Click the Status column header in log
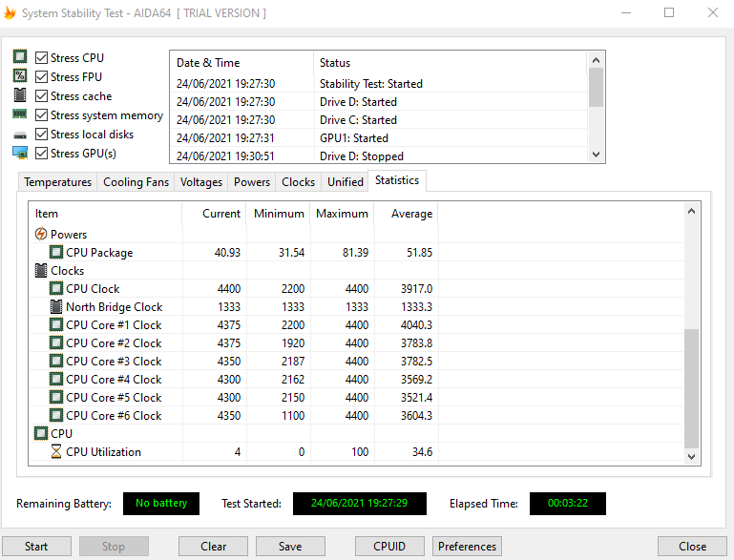This screenshot has height=560, width=734. [x=451, y=63]
